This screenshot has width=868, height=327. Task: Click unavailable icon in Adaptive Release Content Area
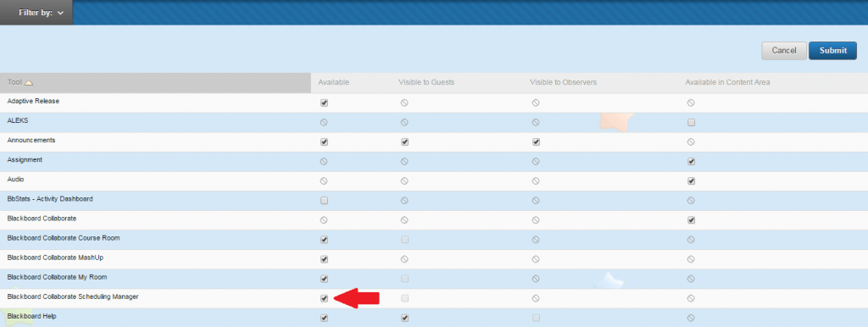(691, 103)
